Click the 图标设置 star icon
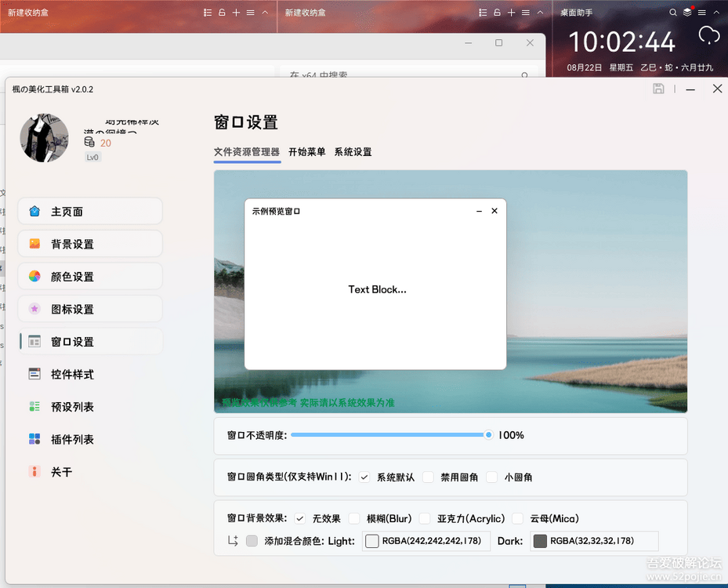728x588 pixels. coord(34,309)
